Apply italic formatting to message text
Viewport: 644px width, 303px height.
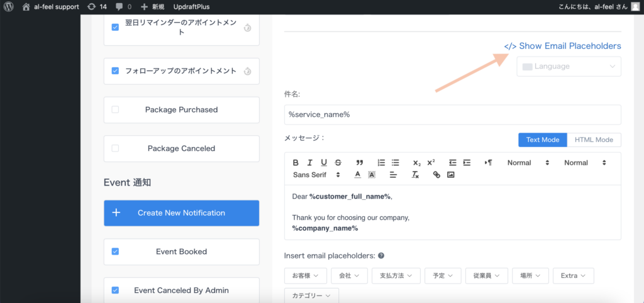click(309, 163)
